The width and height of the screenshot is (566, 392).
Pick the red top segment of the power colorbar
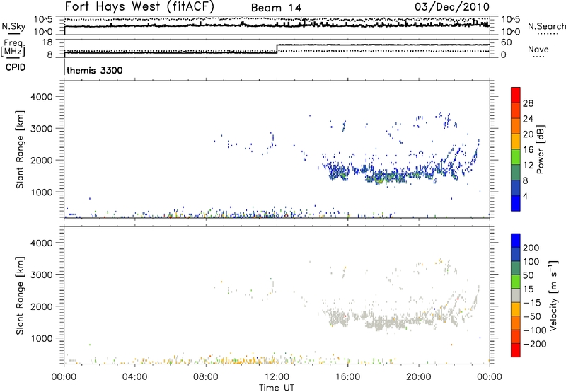point(516,95)
